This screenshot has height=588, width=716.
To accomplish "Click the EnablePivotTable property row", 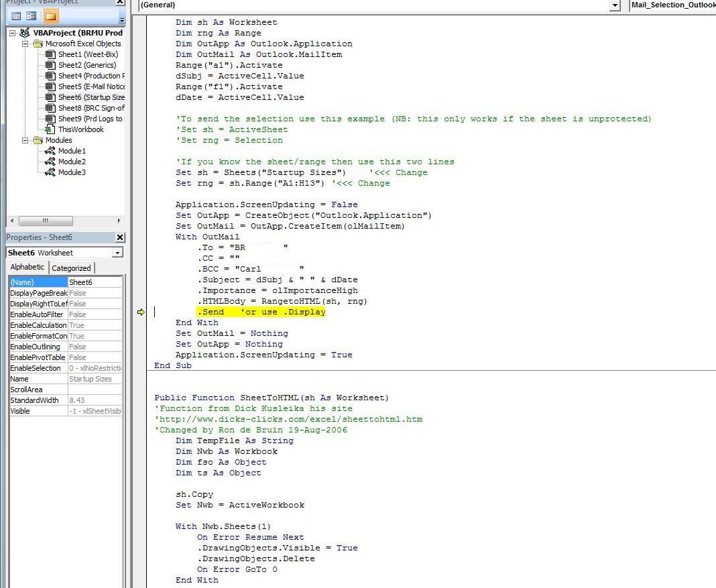I will pos(65,357).
